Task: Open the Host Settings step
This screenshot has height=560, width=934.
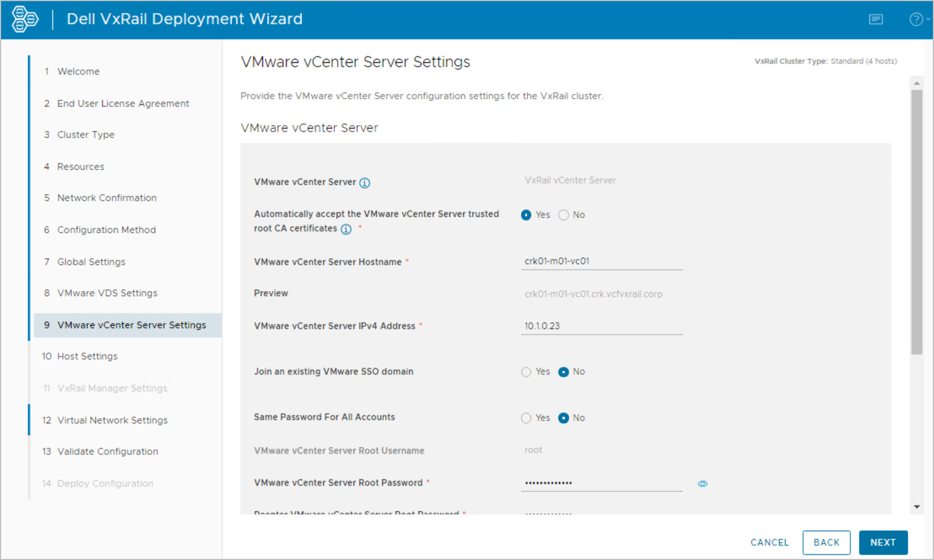Action: (87, 356)
